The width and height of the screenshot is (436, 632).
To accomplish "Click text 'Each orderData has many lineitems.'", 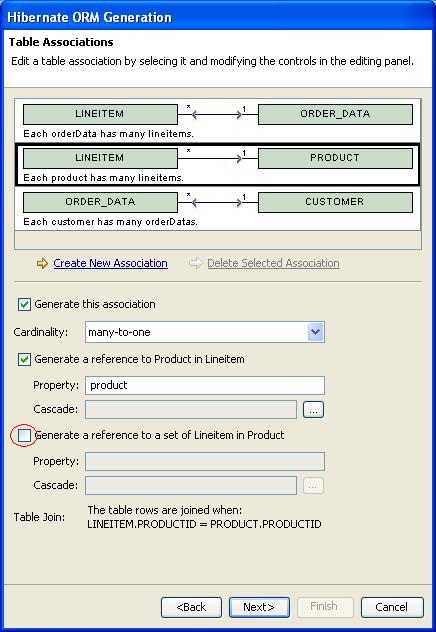I will (x=108, y=134).
